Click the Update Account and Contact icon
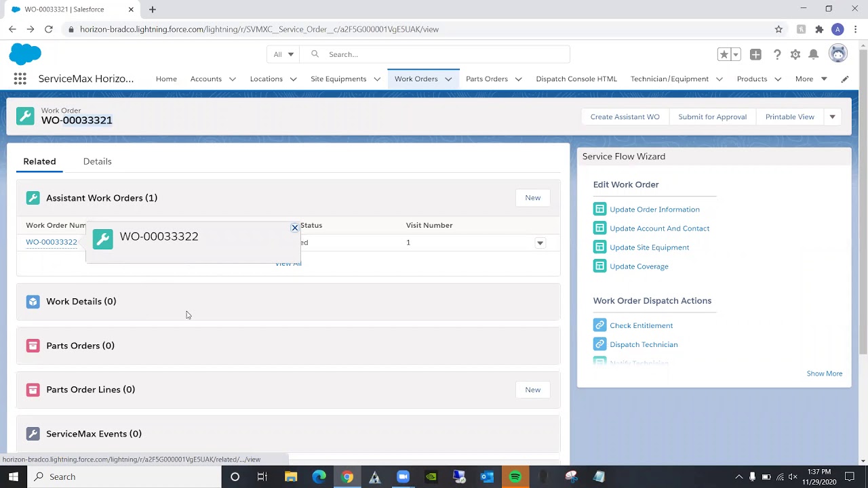This screenshot has height=488, width=868. 599,228
